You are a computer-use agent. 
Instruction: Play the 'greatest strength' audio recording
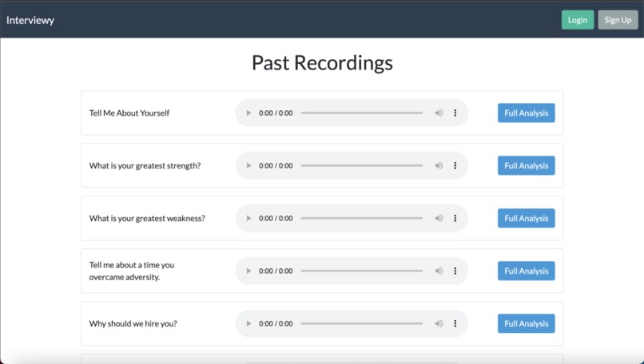248,166
